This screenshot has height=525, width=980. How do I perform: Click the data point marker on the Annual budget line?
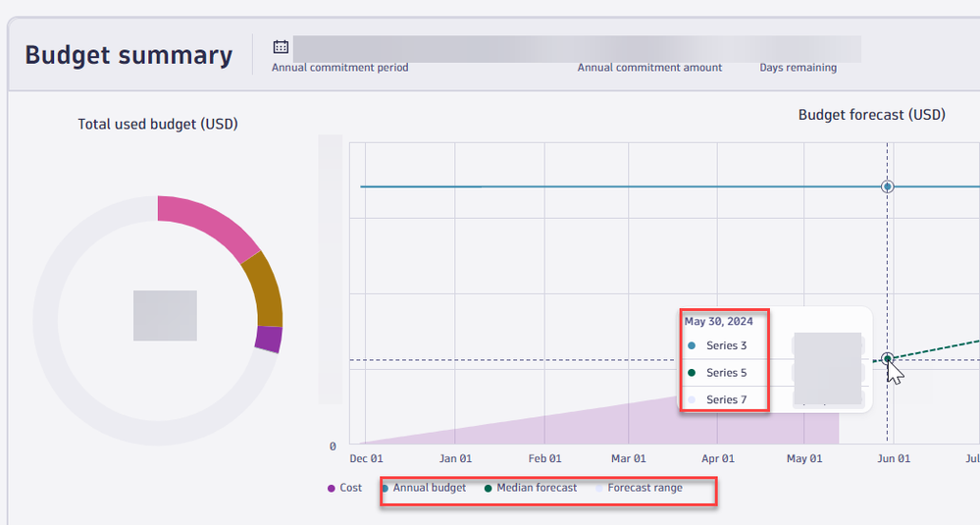[888, 186]
